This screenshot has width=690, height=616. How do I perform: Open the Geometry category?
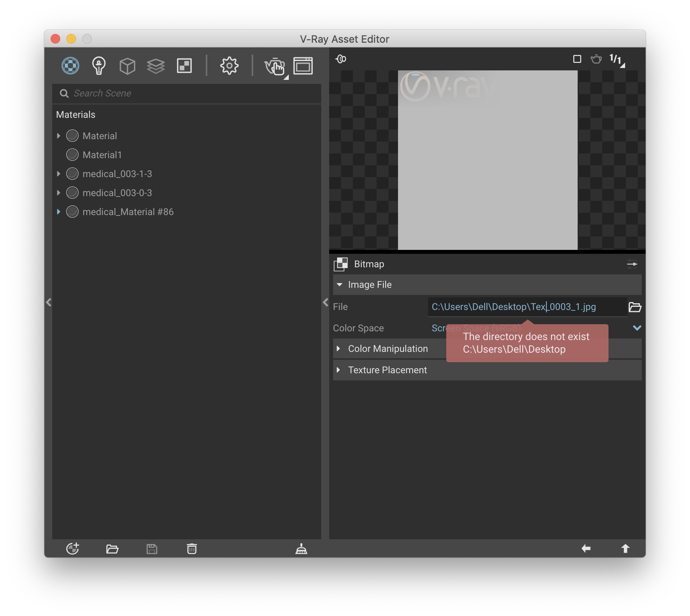pyautogui.click(x=127, y=66)
